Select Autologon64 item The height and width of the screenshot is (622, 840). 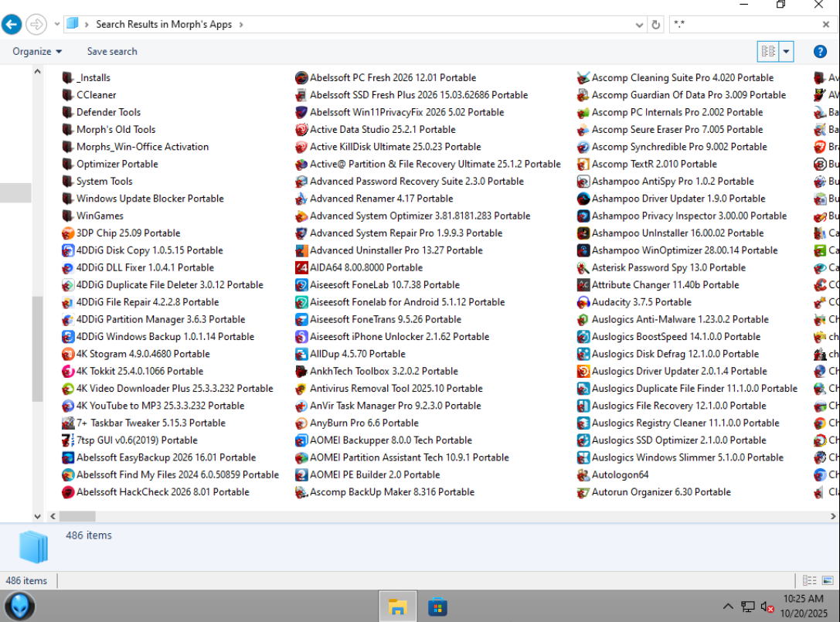[x=612, y=474]
